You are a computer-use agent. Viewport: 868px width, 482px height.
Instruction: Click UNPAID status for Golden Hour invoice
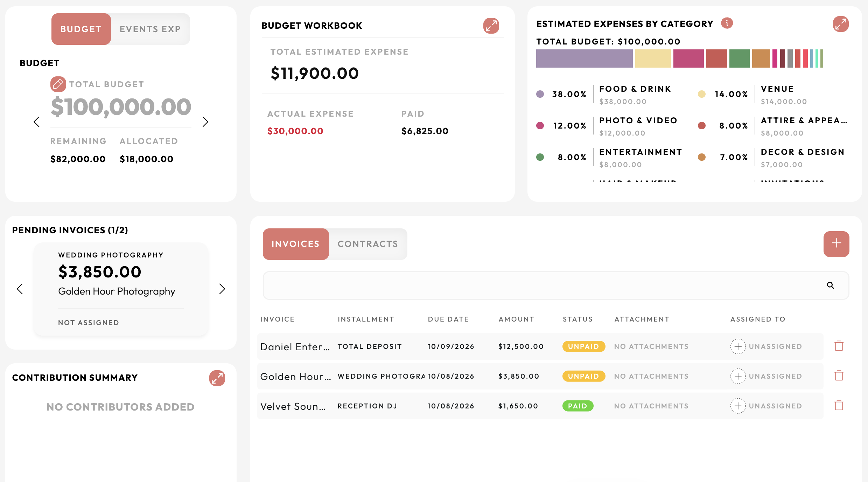coord(583,376)
